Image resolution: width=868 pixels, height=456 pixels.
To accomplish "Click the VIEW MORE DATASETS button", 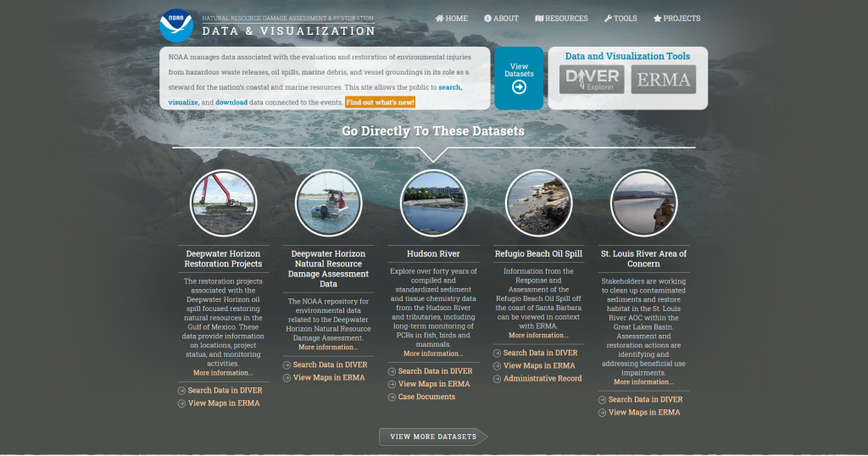I will [x=433, y=437].
